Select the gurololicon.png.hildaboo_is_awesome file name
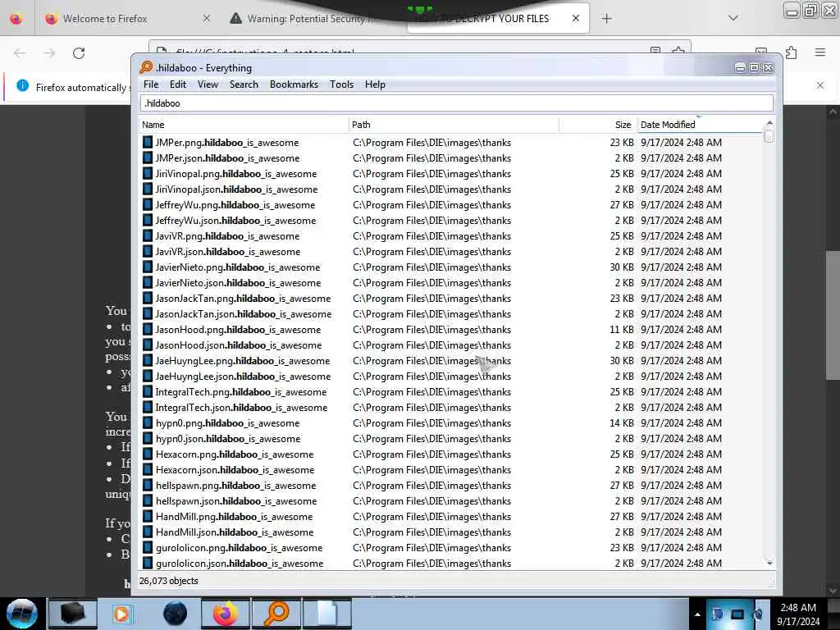This screenshot has height=630, width=840. click(x=240, y=547)
